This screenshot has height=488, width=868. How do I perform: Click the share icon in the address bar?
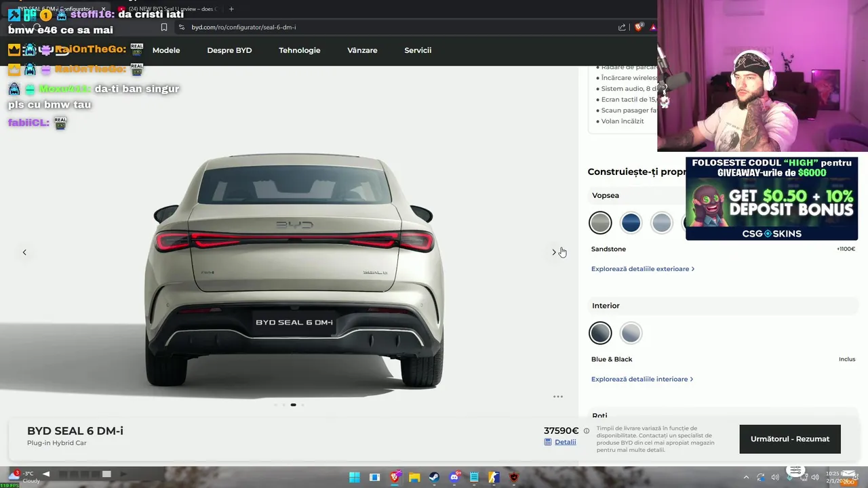[622, 27]
